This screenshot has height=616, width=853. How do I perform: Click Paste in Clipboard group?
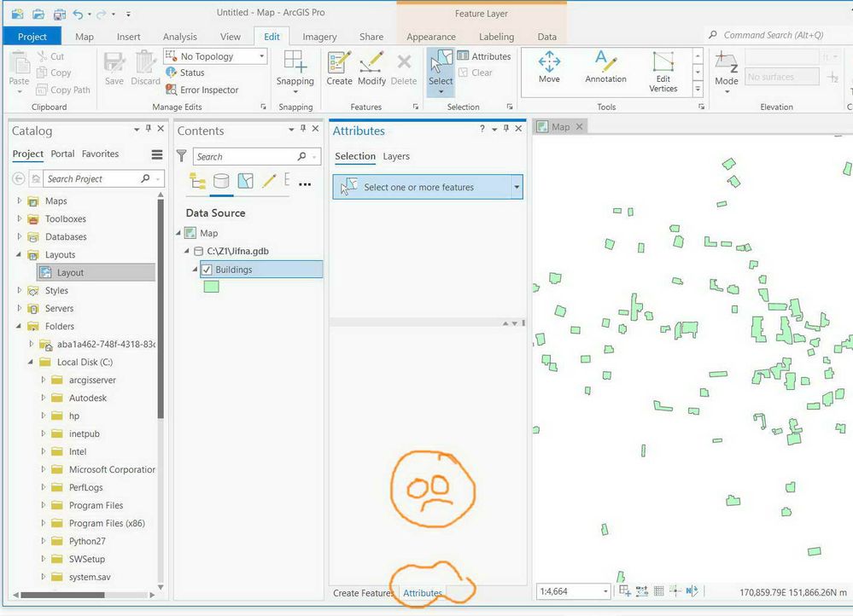[19, 71]
